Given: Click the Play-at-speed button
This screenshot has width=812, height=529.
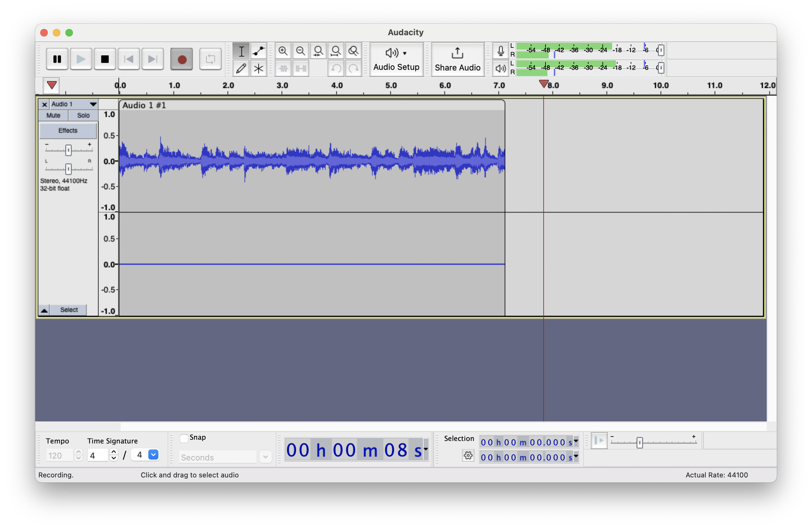Looking at the screenshot, I should [x=599, y=441].
